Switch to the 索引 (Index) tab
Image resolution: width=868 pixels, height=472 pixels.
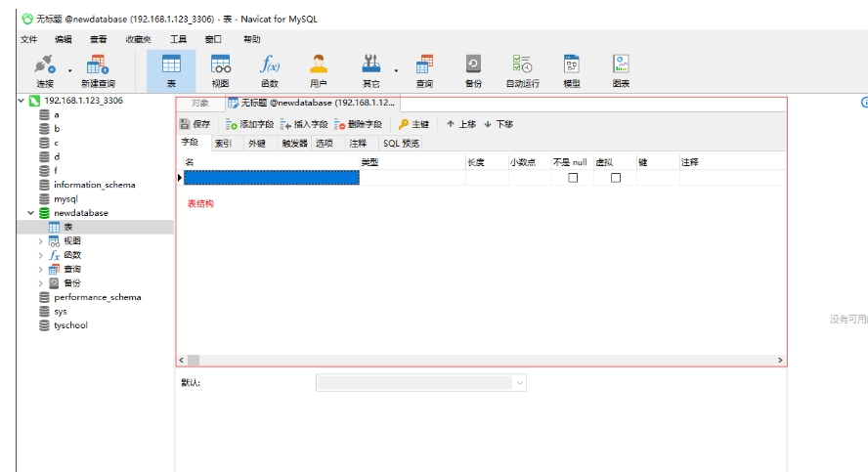(224, 144)
